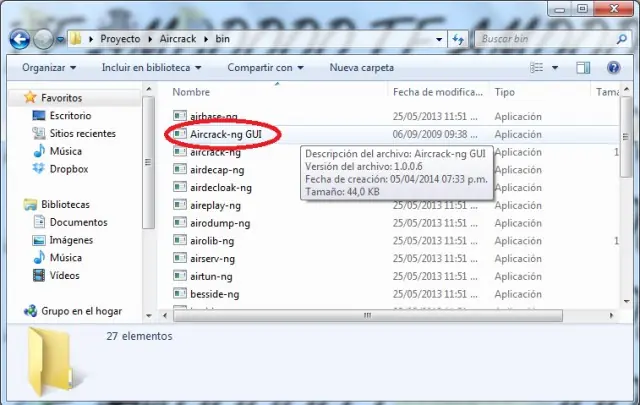Click the bin breadcrumb segment
This screenshot has width=640, height=405.
(x=222, y=39)
